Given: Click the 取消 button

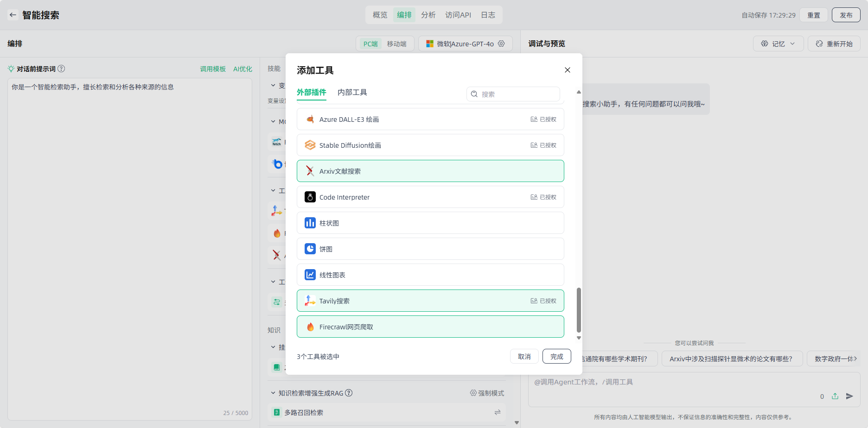Looking at the screenshot, I should (524, 356).
